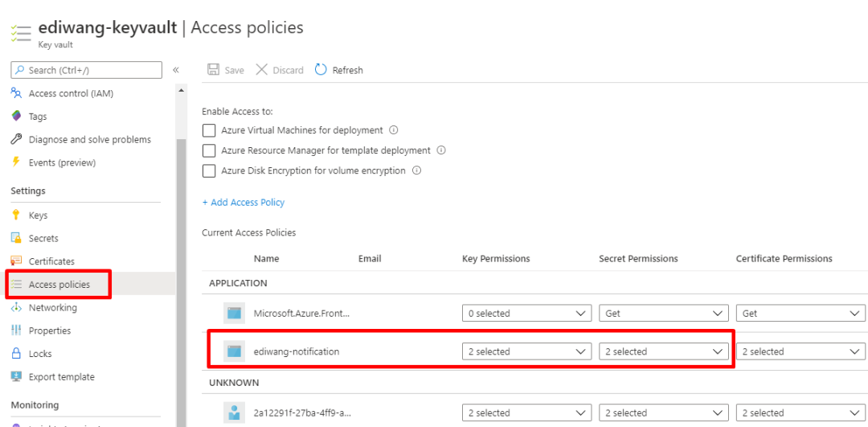Open the Secrets settings page
The width and height of the screenshot is (868, 427).
43,238
